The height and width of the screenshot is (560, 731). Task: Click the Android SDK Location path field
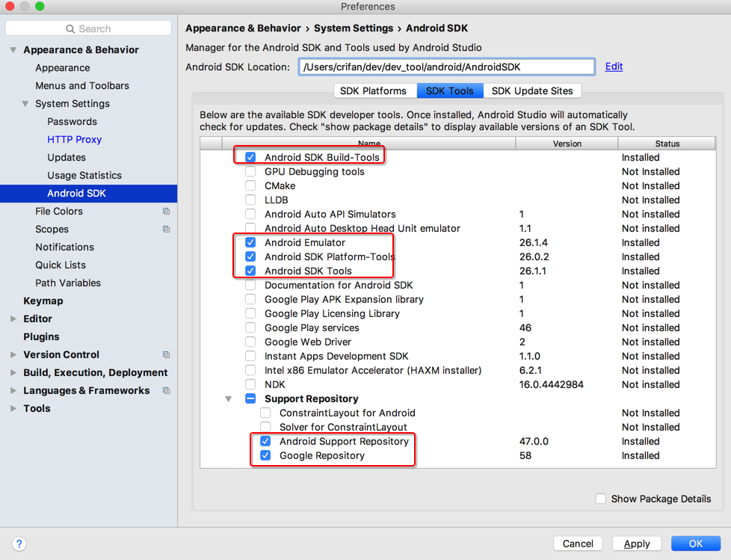click(446, 67)
